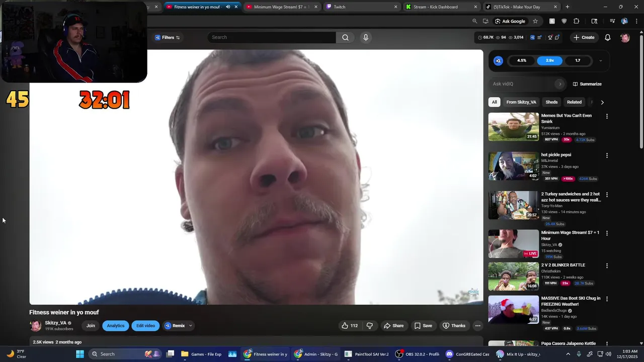Click the Thanks button
Screen dimensions: 644x362
(454, 326)
